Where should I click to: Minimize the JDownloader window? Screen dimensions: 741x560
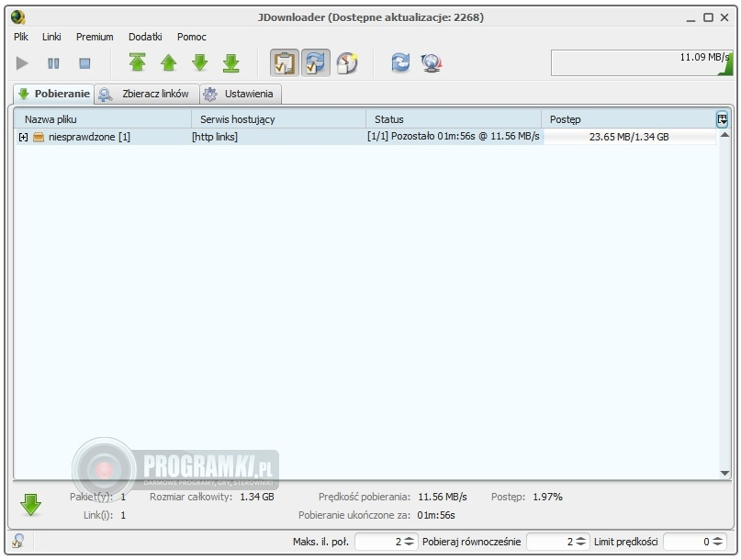tap(690, 19)
